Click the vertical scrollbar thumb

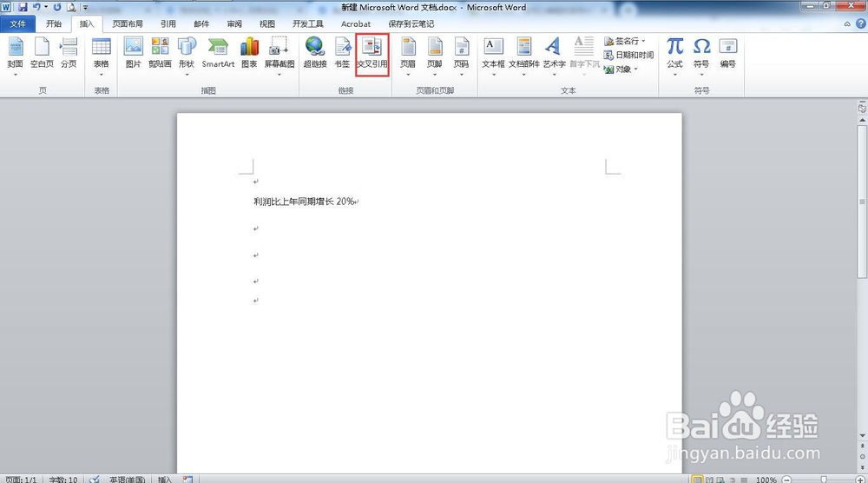coord(863,202)
